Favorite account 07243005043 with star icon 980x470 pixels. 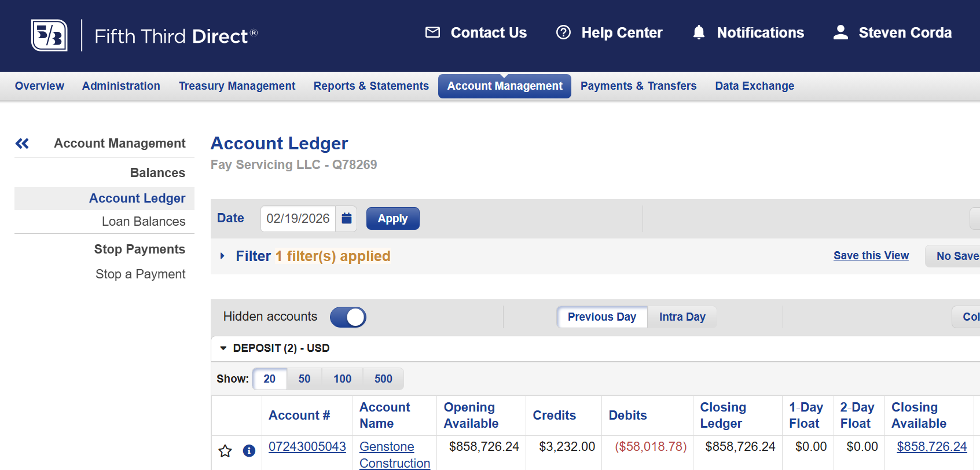(225, 451)
